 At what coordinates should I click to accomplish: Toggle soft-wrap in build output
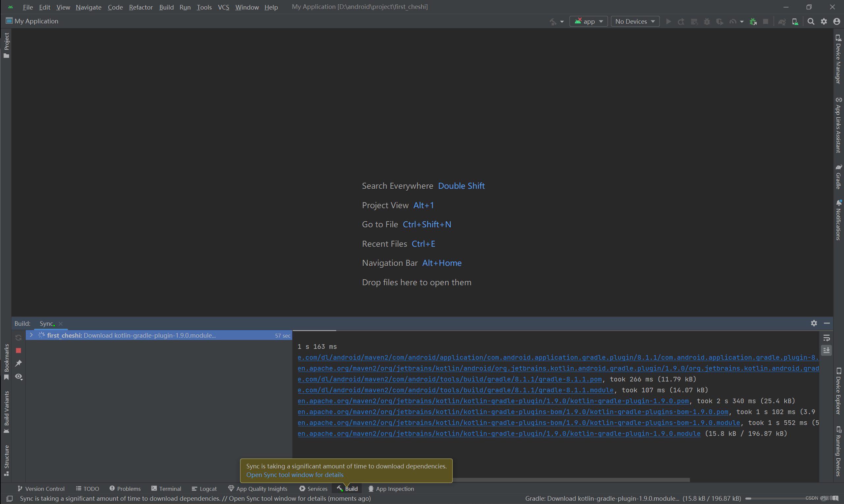[826, 338]
